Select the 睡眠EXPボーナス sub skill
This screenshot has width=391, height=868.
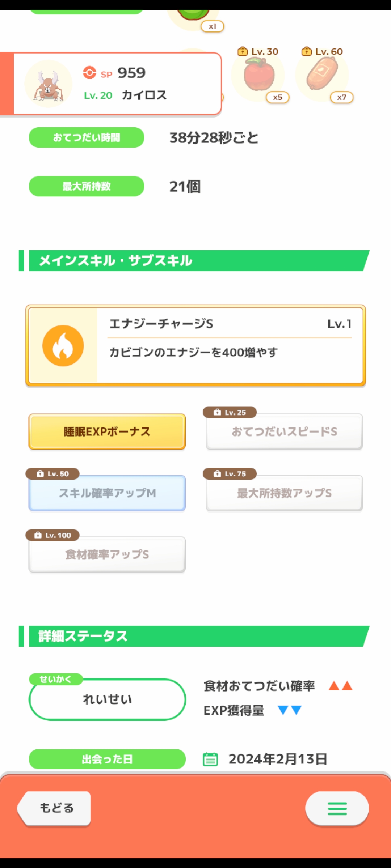pos(107,432)
